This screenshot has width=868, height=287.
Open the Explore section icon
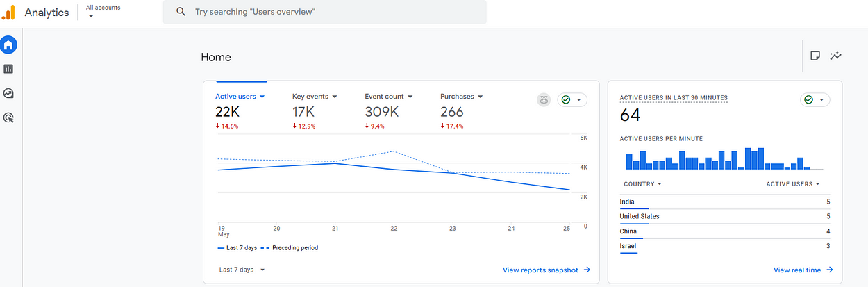[9, 93]
